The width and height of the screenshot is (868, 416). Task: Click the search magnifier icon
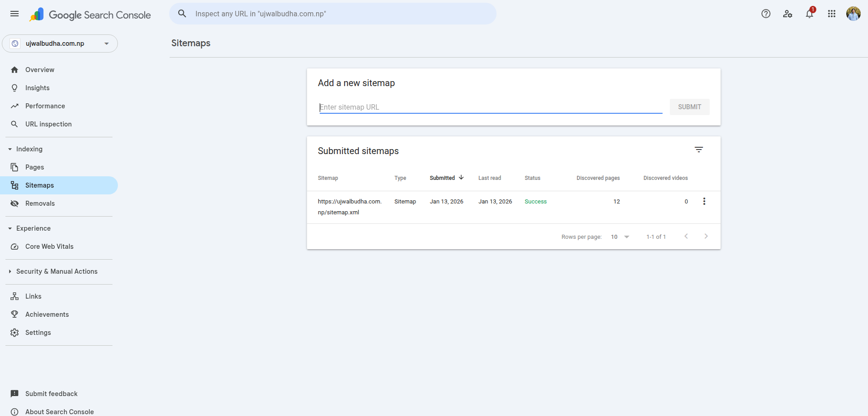(182, 14)
